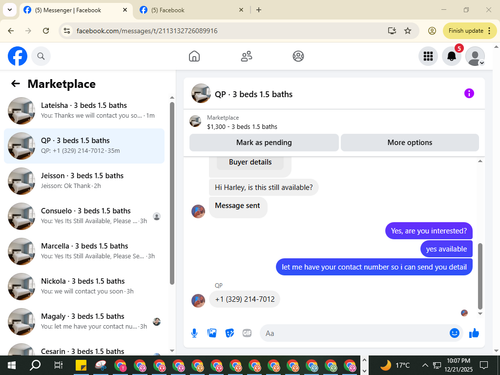The width and height of the screenshot is (500, 375).
Task: Open the tab search dropdown arrow
Action: tap(10, 10)
